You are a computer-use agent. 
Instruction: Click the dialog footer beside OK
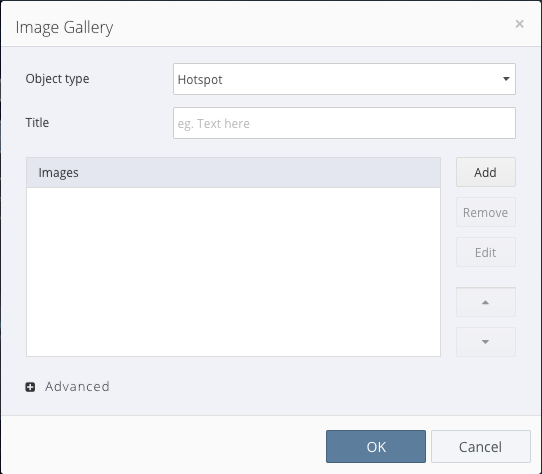pos(162,446)
